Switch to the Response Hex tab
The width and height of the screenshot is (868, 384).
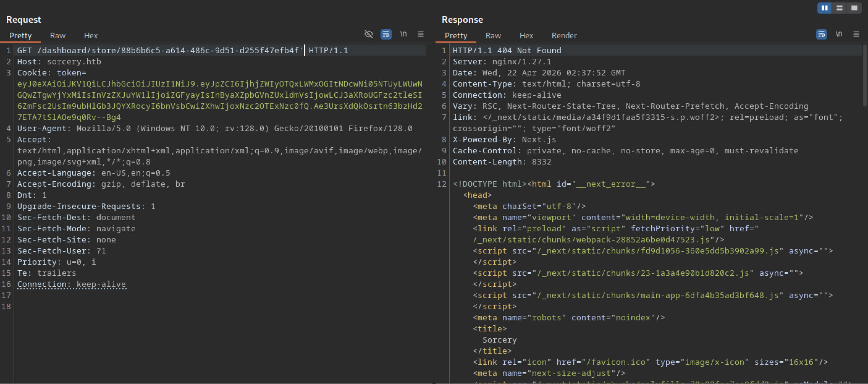coord(526,36)
